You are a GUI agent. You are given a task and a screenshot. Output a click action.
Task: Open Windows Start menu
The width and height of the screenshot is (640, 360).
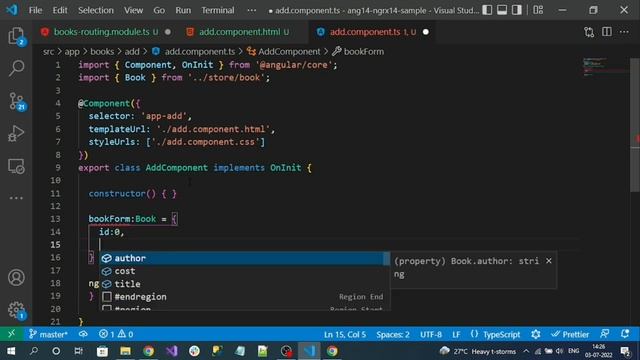[11, 351]
